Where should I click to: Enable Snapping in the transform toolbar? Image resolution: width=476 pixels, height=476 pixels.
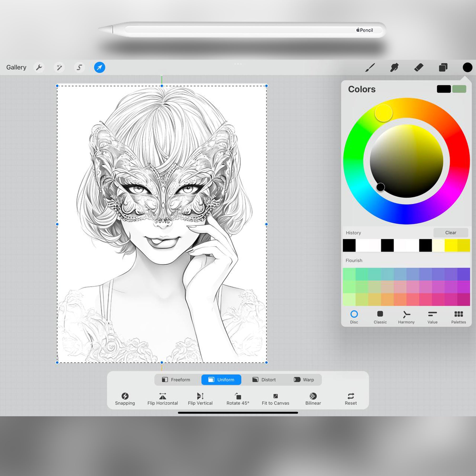click(x=125, y=398)
